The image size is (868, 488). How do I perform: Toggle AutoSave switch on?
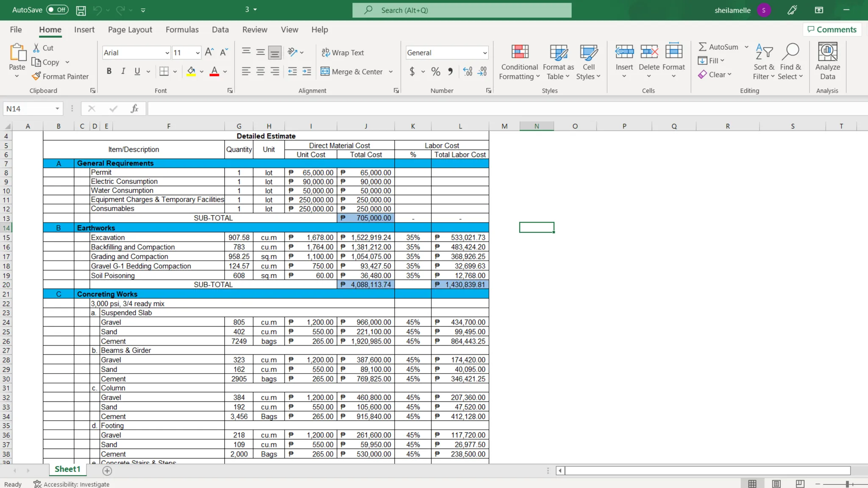[57, 10]
